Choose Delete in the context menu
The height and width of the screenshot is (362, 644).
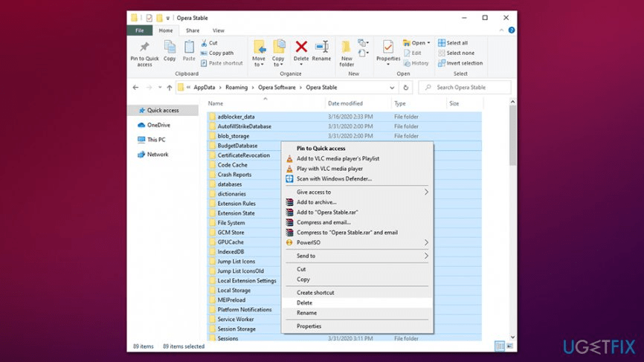pyautogui.click(x=305, y=303)
